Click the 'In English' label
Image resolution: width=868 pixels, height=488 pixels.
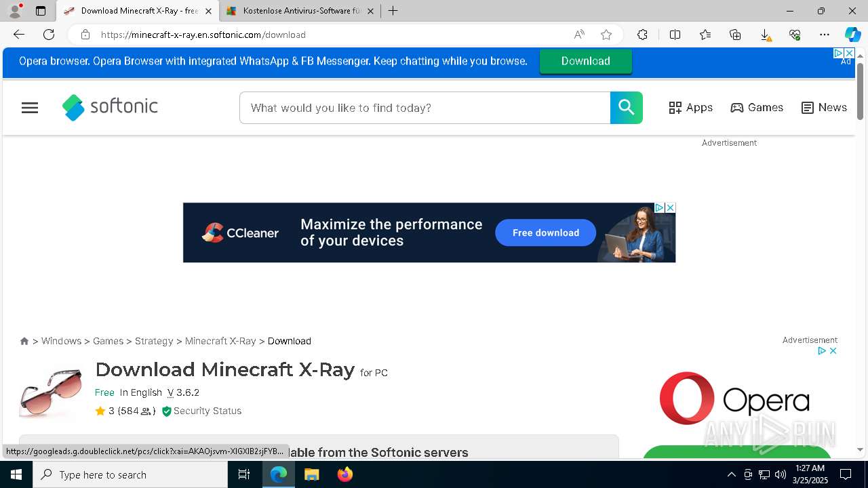[x=141, y=392]
